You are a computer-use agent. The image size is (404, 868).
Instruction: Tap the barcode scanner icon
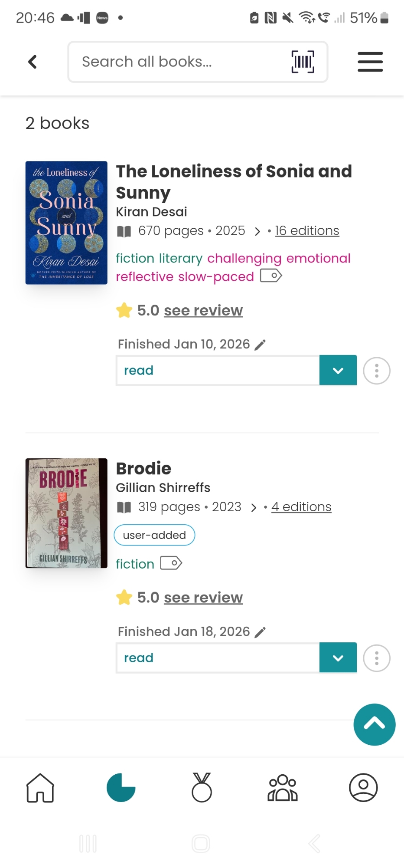coord(303,62)
